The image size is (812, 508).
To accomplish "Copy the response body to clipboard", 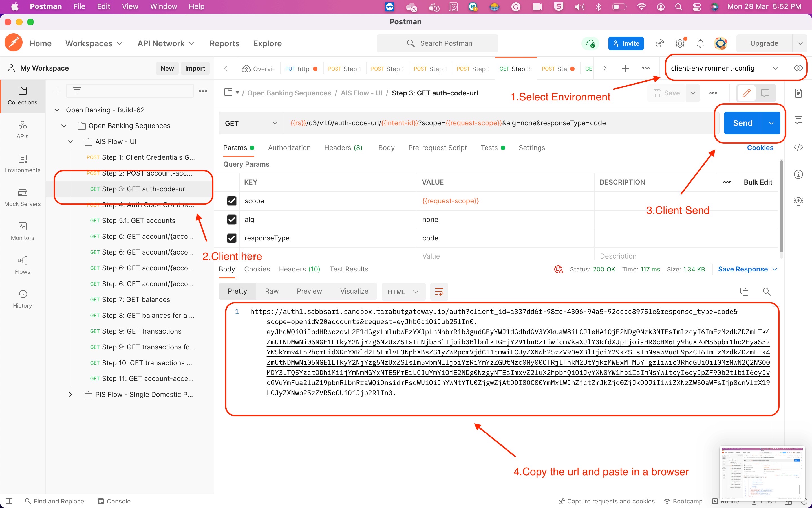I will point(744,292).
